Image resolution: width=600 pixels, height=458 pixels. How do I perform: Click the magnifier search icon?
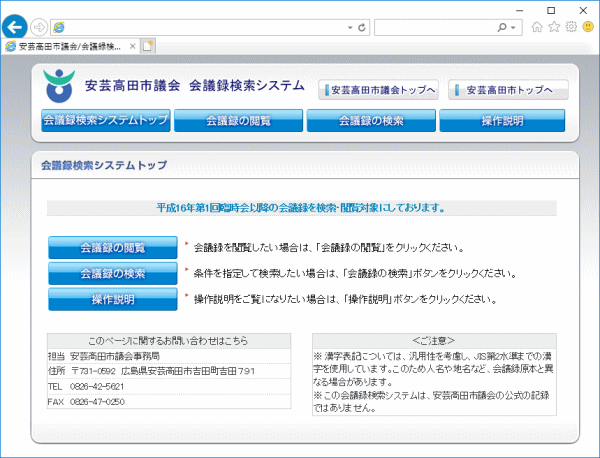(502, 27)
